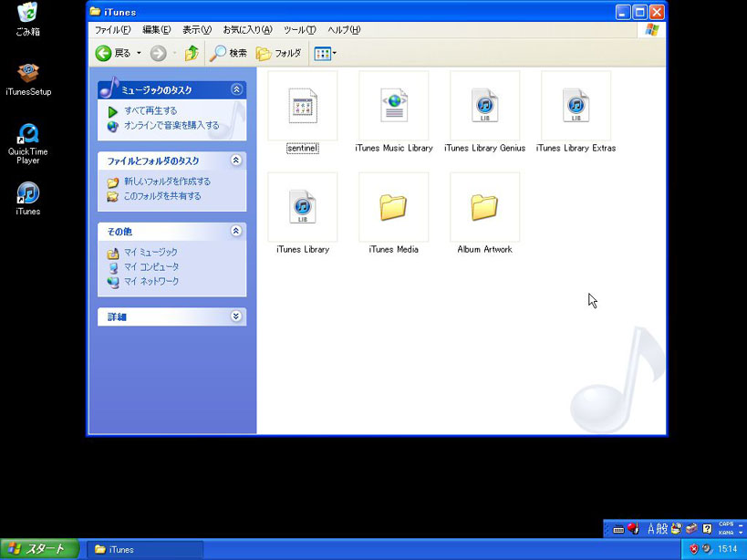The width and height of the screenshot is (747, 560).
Task: Click the Back (戻る) arrow button
Action: (x=113, y=53)
